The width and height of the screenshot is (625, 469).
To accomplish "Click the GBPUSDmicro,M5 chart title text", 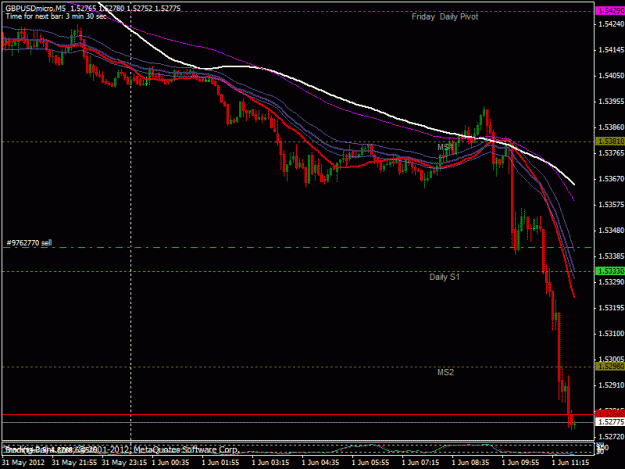I will tap(35, 8).
